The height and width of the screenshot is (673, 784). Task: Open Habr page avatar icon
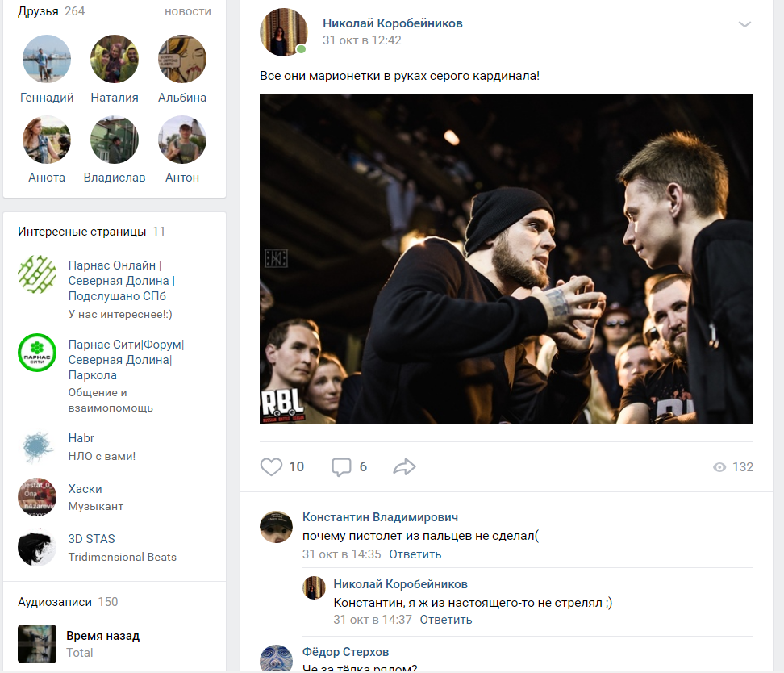coord(37,447)
